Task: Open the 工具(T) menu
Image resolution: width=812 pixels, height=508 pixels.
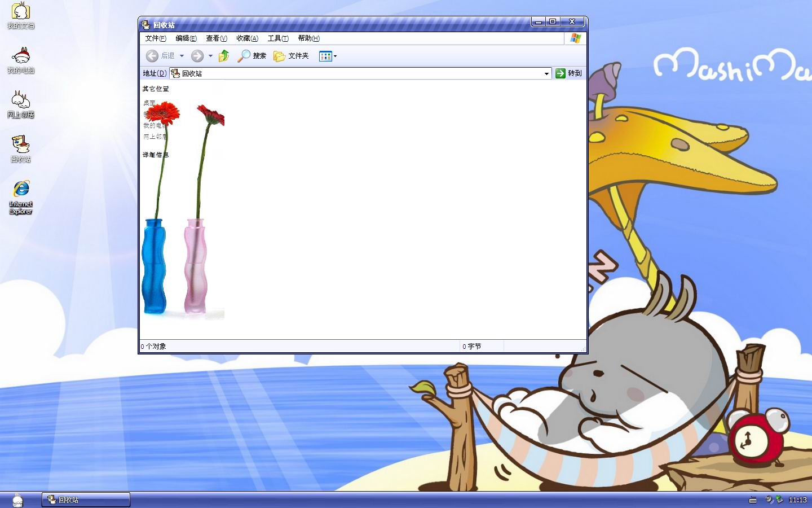Action: click(278, 38)
